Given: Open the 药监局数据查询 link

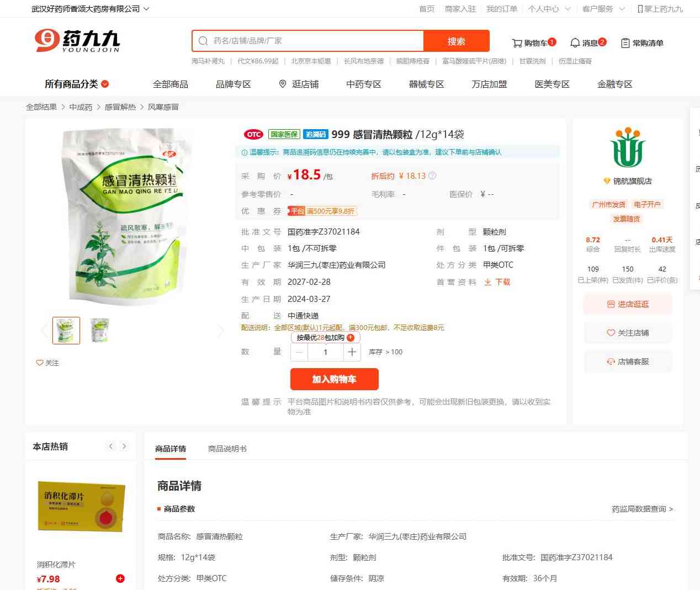Looking at the screenshot, I should pos(643,509).
